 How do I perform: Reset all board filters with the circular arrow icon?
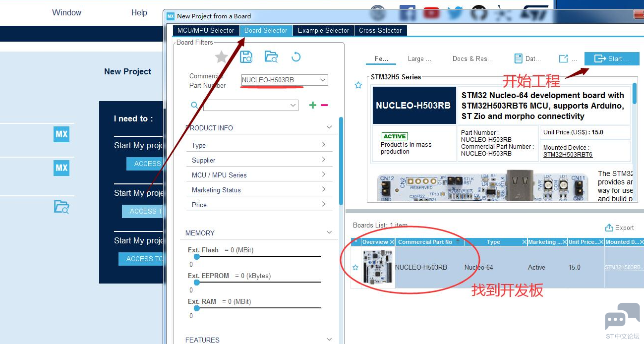point(296,57)
